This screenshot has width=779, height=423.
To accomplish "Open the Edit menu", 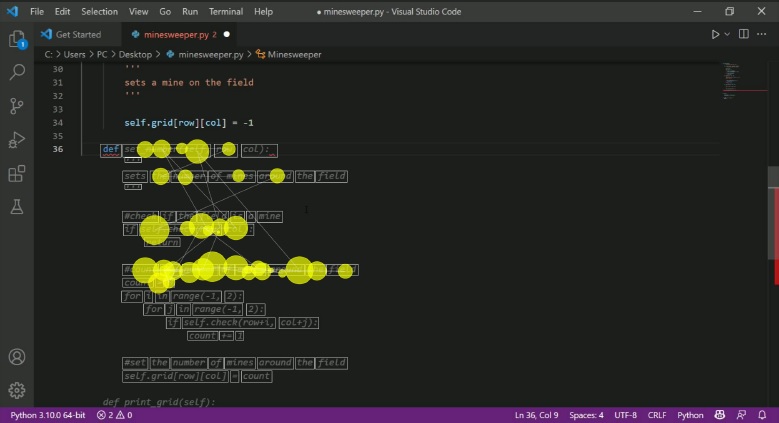I will 62,11.
